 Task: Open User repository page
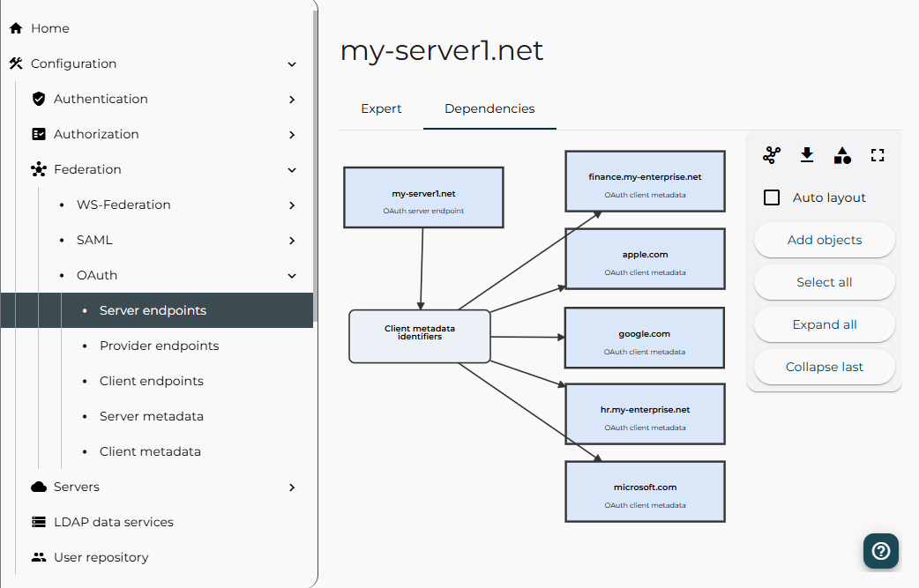point(101,557)
